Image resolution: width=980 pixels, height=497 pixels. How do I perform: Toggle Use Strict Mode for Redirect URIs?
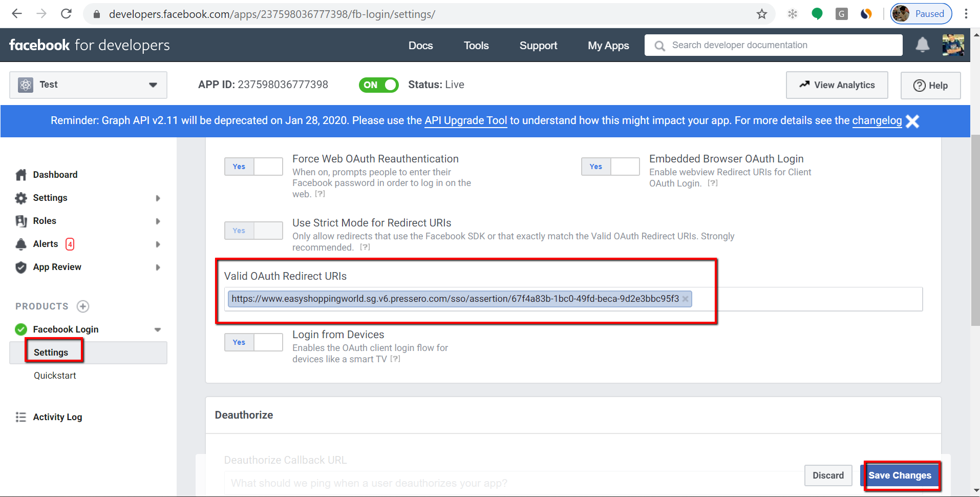[x=253, y=231]
